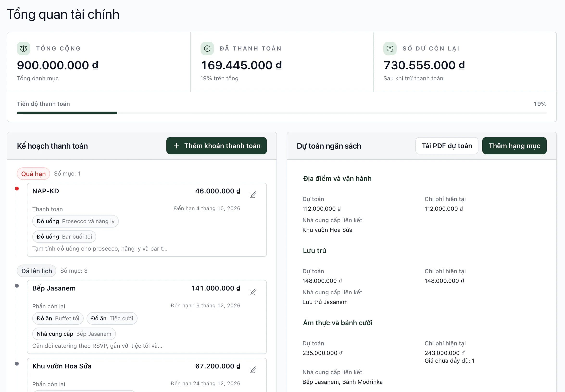The height and width of the screenshot is (392, 565).
Task: Click the Quá hạn status badge
Action: (x=33, y=174)
